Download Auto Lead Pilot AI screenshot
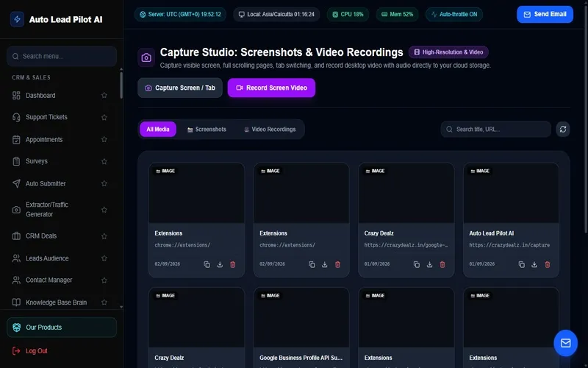 534,264
